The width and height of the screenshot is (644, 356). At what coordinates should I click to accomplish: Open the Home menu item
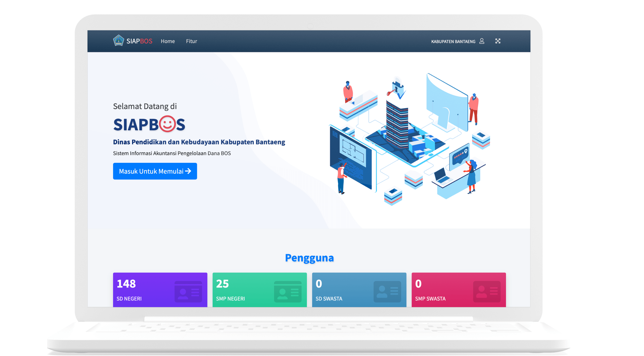(x=168, y=41)
